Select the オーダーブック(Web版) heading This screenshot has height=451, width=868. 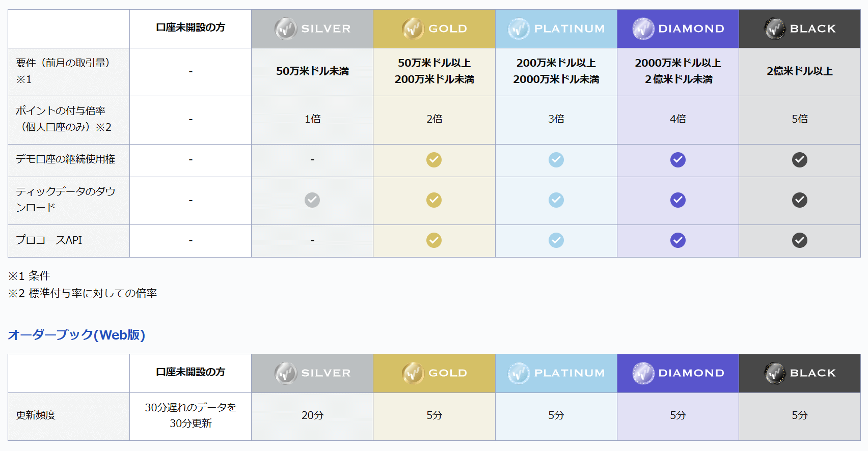[76, 335]
